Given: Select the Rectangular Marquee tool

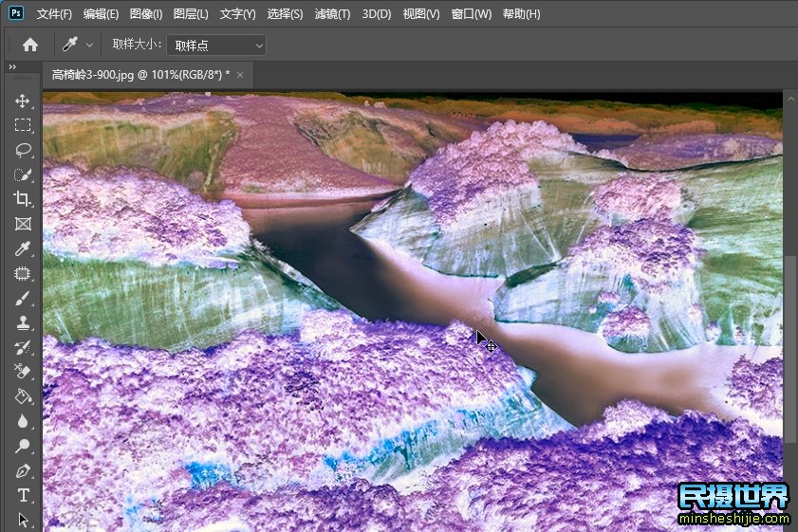Looking at the screenshot, I should (23, 125).
